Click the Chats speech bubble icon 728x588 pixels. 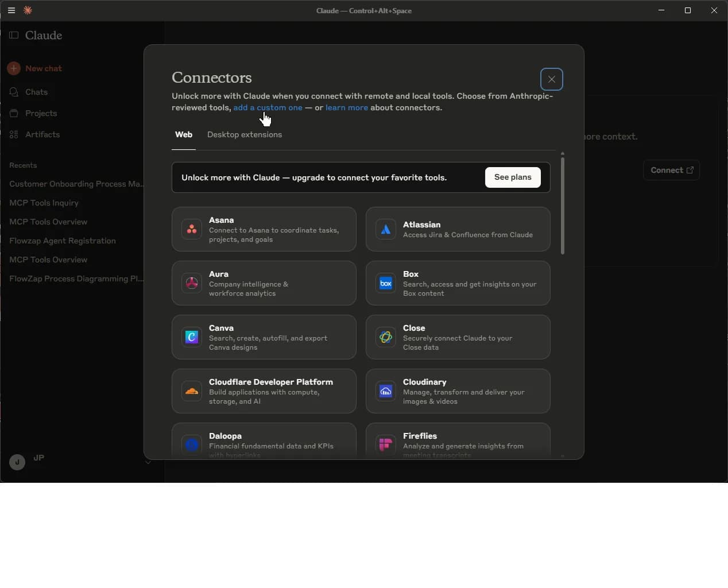pyautogui.click(x=14, y=92)
